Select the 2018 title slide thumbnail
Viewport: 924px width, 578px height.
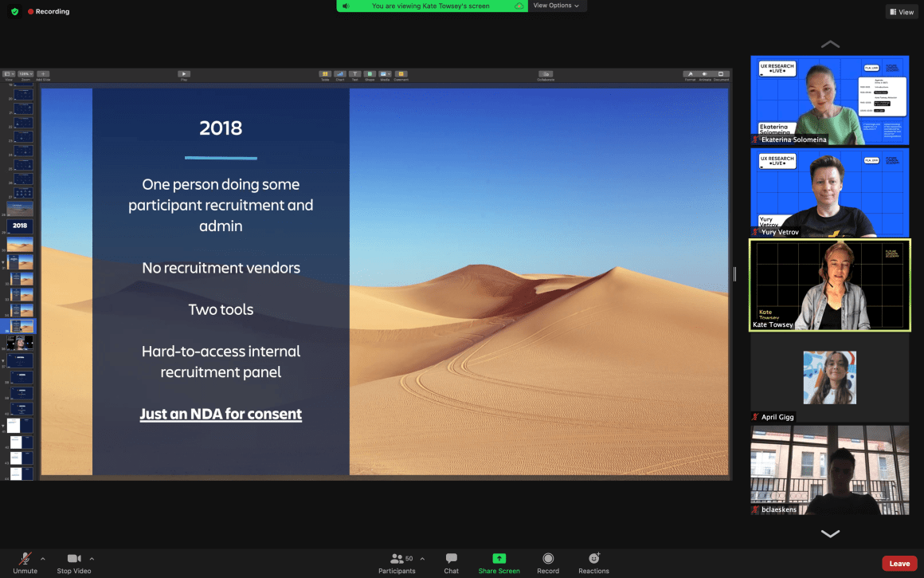click(20, 226)
